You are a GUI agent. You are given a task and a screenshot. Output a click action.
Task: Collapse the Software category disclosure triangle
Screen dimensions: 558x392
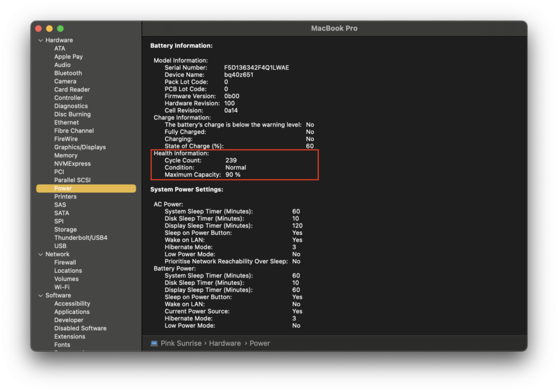(40, 295)
